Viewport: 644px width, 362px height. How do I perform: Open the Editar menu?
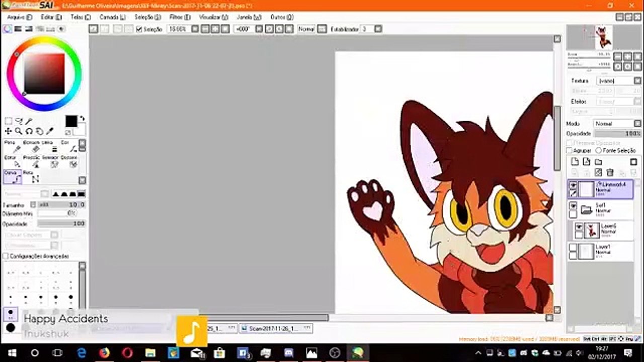tap(51, 17)
